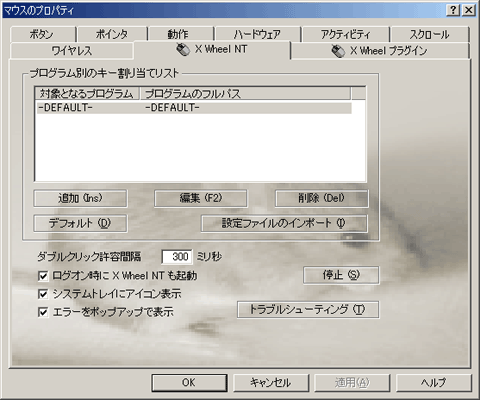
Task: Click the mouse icon on X Wheel プラグイン tab
Action: click(338, 51)
